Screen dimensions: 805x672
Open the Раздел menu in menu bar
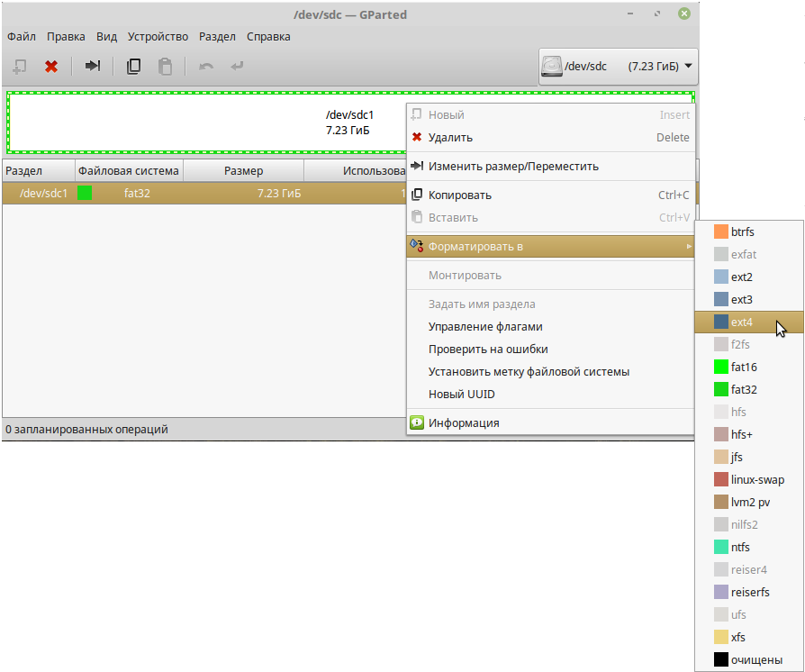pyautogui.click(x=216, y=37)
